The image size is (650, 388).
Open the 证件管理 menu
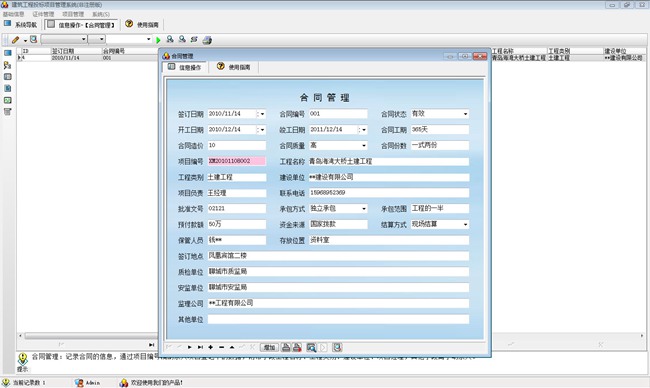43,14
